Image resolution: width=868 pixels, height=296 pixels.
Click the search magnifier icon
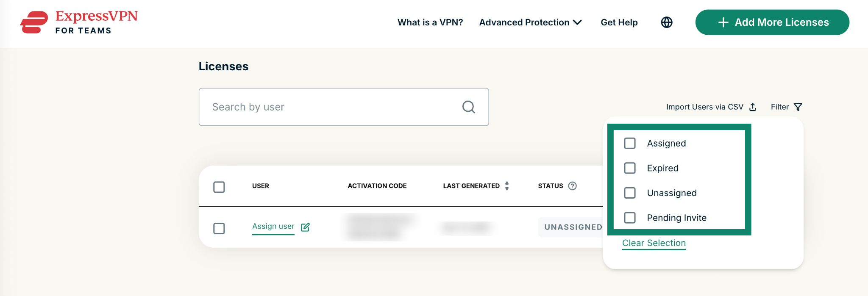point(468,107)
